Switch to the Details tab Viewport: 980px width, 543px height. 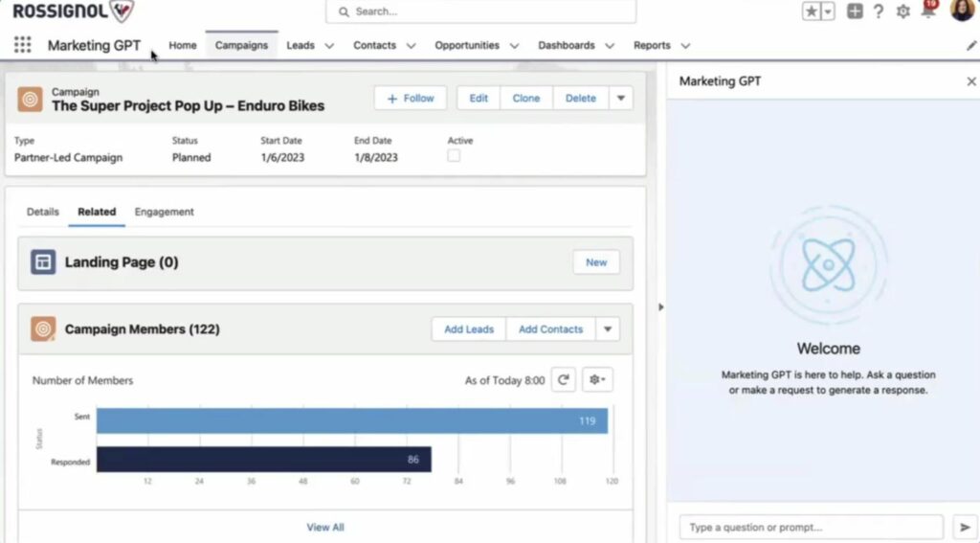coord(42,212)
